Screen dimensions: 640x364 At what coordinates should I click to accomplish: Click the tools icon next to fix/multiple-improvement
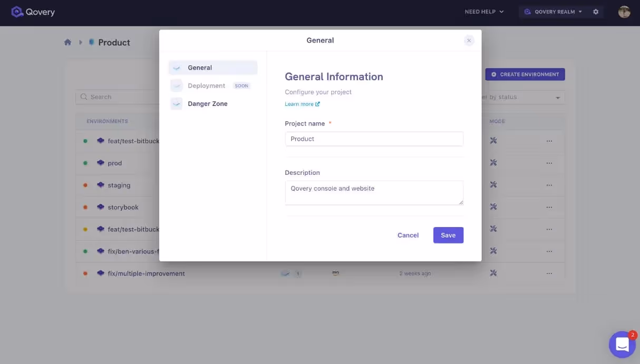pos(493,273)
